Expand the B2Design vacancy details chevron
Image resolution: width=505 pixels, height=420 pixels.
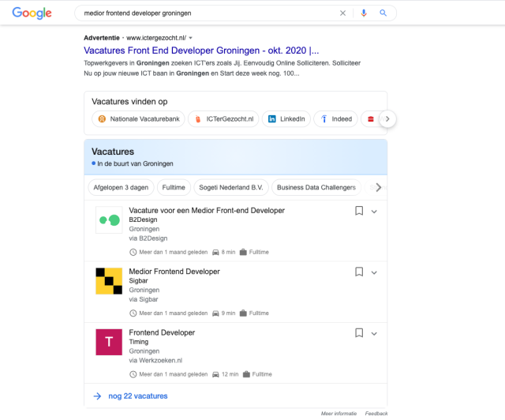pos(374,212)
